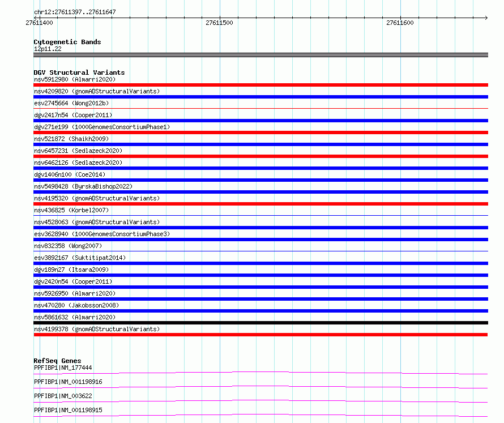Click the 27611500 ruler position label
The width and height of the screenshot is (504, 423).
click(219, 23)
